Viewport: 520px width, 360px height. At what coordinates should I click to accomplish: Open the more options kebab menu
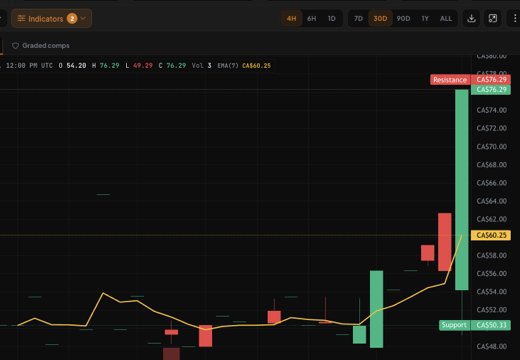[515, 18]
